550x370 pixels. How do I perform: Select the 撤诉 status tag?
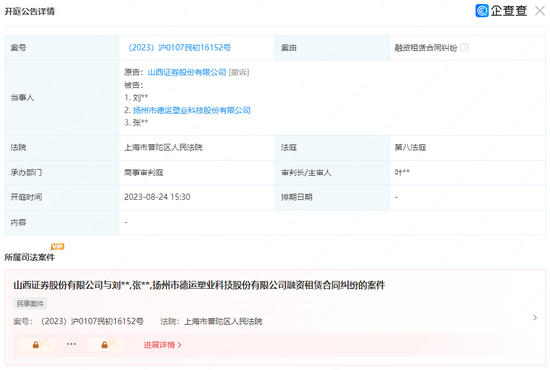(x=239, y=72)
